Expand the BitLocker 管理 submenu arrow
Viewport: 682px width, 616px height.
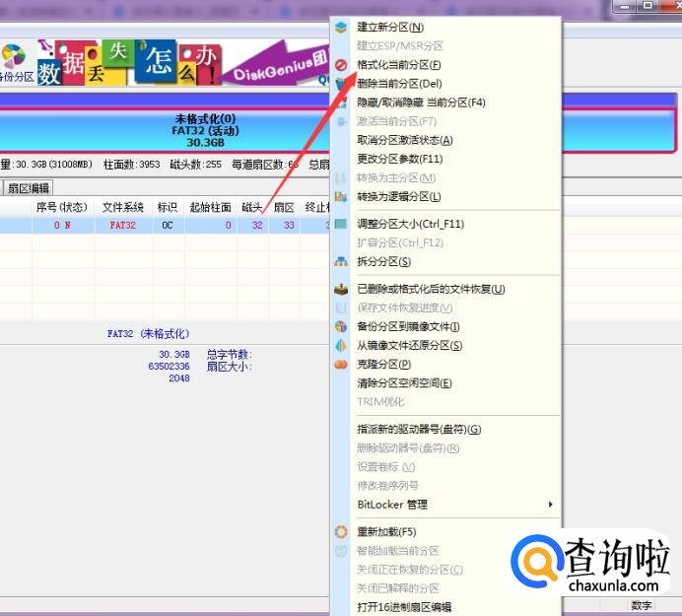(x=550, y=505)
